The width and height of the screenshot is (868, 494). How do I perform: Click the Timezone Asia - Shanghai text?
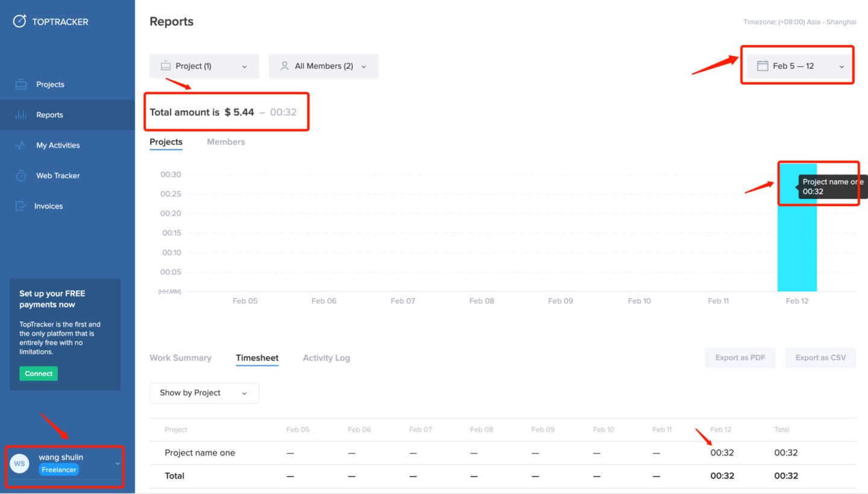click(800, 22)
